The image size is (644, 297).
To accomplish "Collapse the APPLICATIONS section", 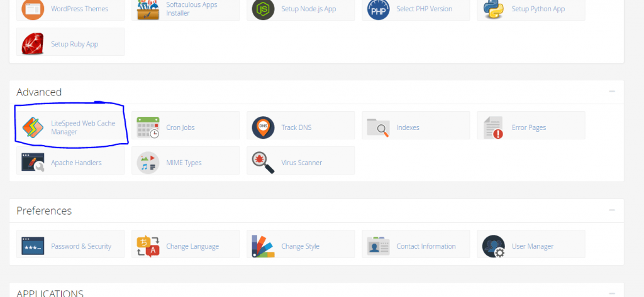I will pyautogui.click(x=612, y=293).
